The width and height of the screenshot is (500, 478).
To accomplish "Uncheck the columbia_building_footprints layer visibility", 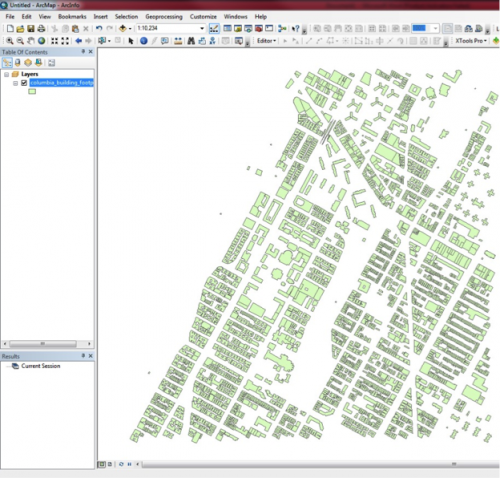I will (x=24, y=83).
